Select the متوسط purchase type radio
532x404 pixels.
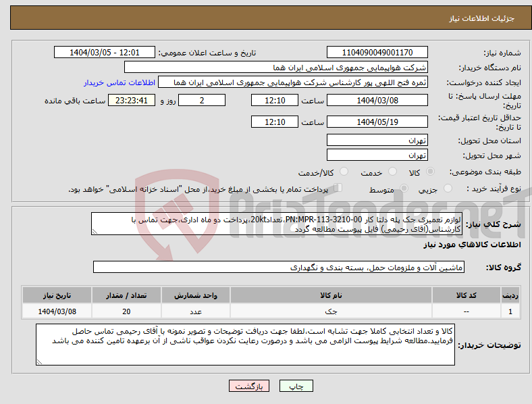click(x=404, y=188)
